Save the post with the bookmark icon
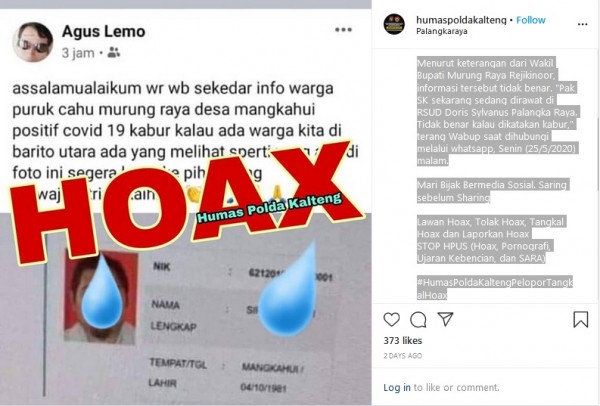The image size is (600, 406). 580,319
